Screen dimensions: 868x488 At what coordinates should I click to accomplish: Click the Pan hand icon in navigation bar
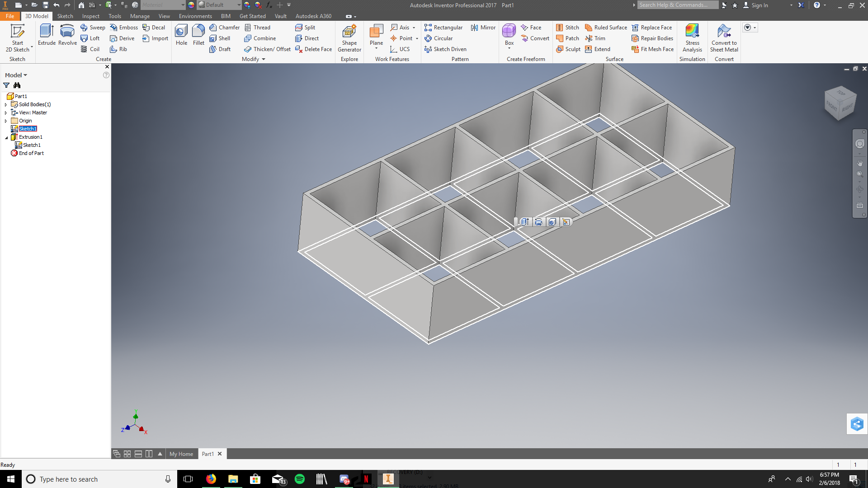point(860,163)
